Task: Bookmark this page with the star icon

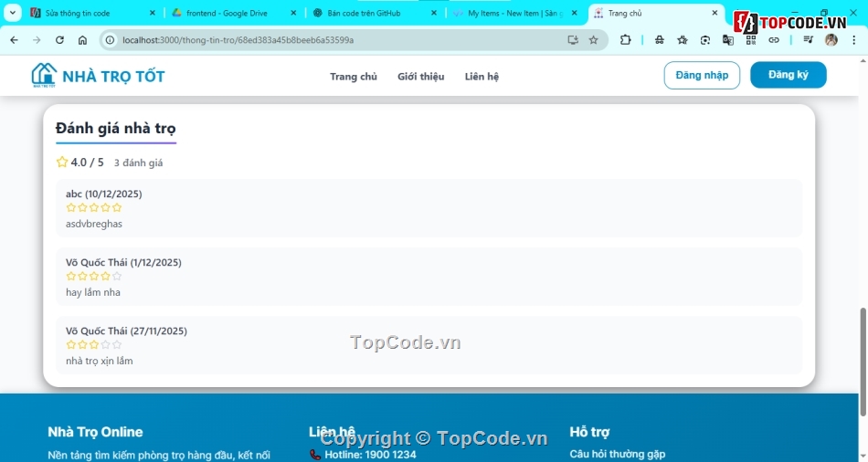Action: pos(593,40)
